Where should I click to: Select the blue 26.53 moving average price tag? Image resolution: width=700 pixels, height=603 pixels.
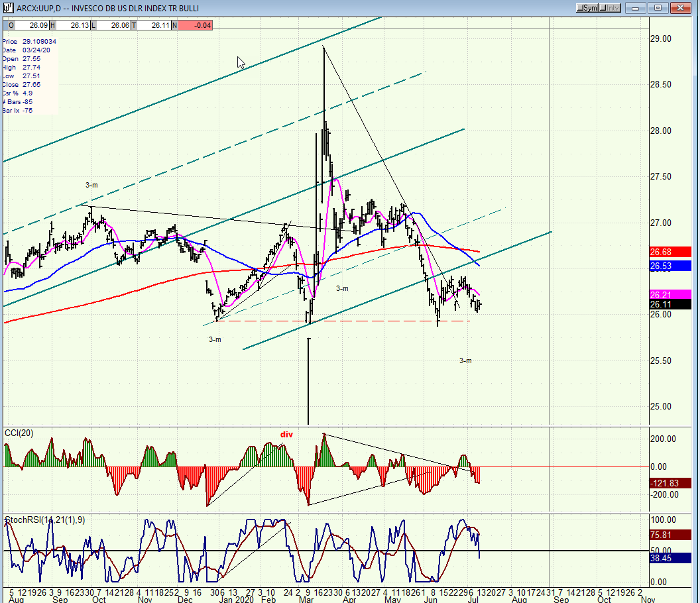coord(670,266)
